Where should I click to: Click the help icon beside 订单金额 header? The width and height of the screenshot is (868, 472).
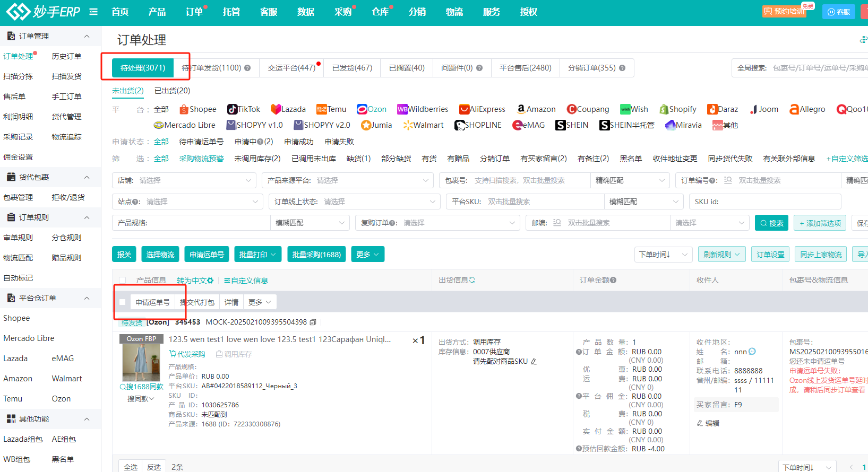613,280
